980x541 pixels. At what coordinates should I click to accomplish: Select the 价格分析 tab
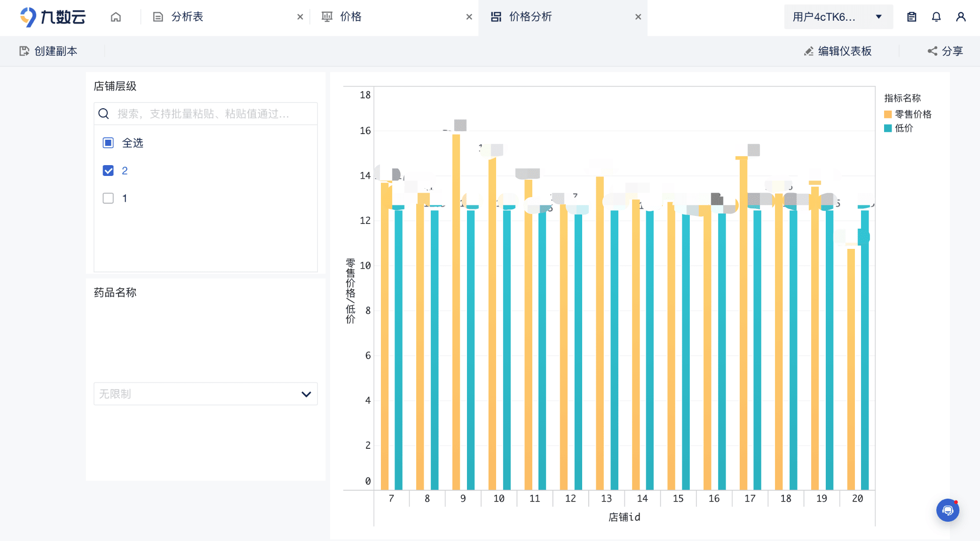click(563, 17)
